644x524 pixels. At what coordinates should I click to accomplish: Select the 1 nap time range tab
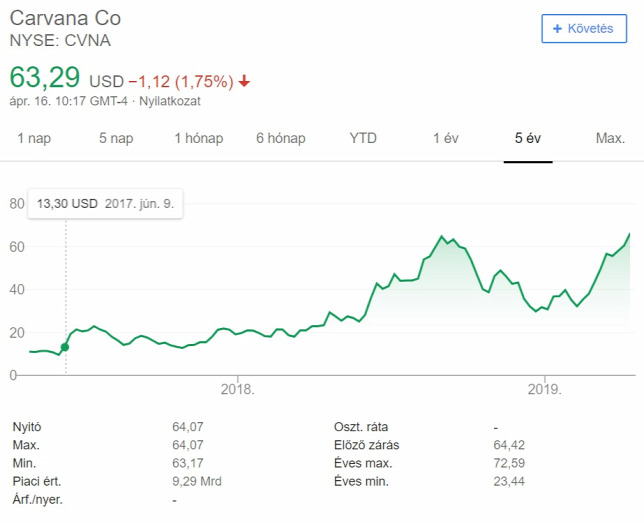click(x=34, y=138)
